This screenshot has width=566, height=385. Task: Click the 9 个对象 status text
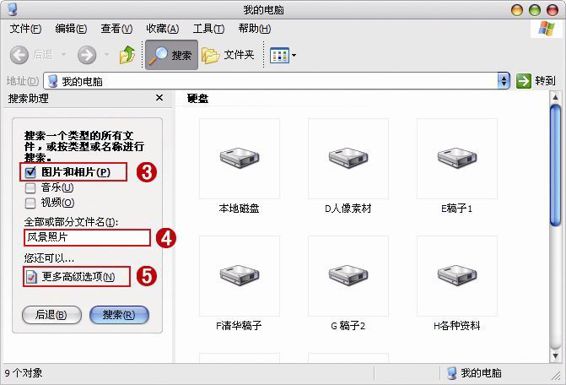(23, 373)
